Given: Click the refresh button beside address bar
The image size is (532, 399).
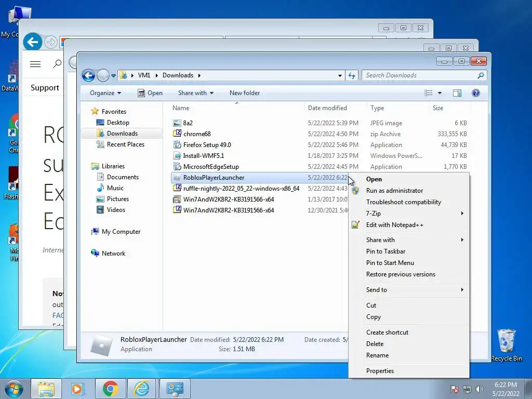Looking at the screenshot, I should [x=352, y=75].
